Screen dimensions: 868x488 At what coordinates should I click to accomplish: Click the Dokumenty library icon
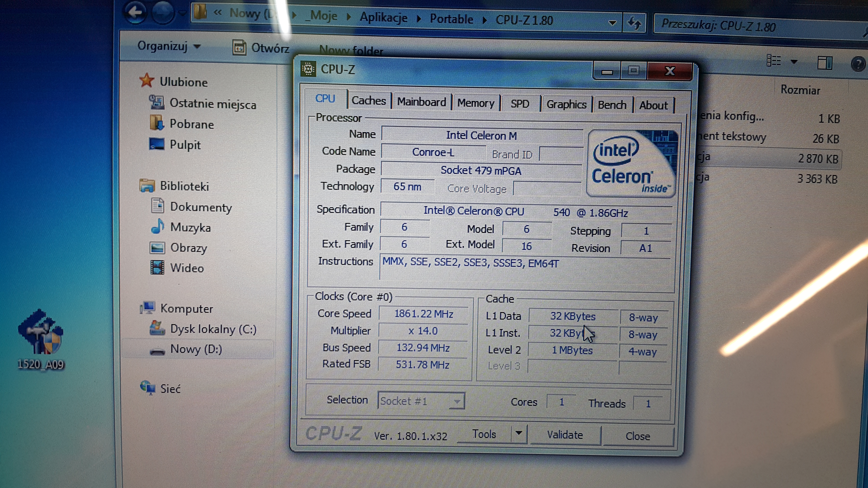(157, 206)
